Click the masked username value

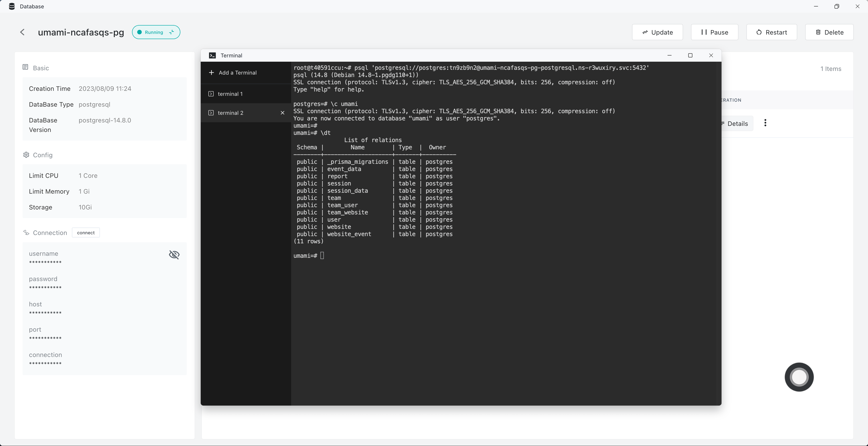45,263
